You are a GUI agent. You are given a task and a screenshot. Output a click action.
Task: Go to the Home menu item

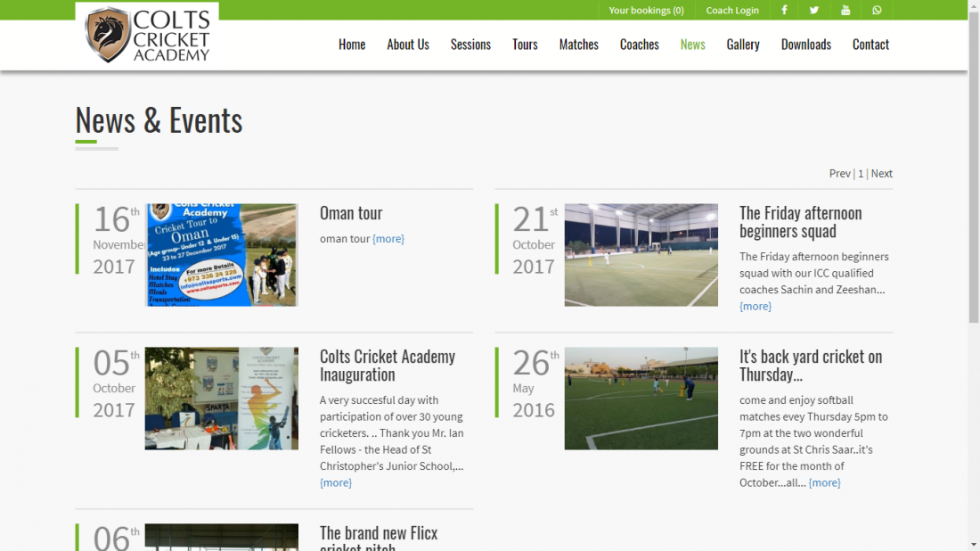pos(352,45)
